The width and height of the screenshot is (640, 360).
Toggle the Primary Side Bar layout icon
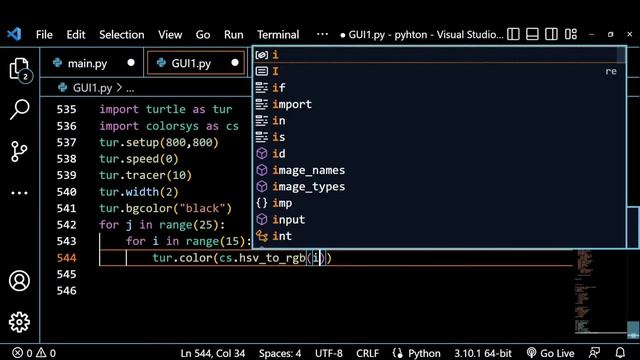[x=513, y=34]
